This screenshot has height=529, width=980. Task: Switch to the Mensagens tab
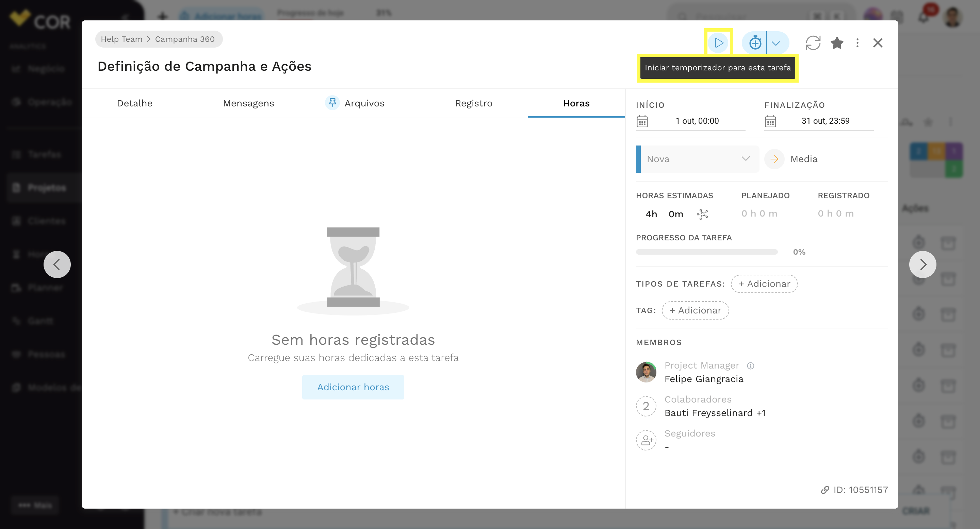point(248,103)
